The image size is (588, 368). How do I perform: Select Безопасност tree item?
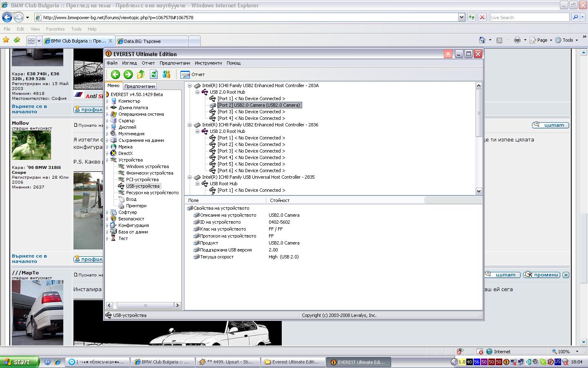click(131, 219)
